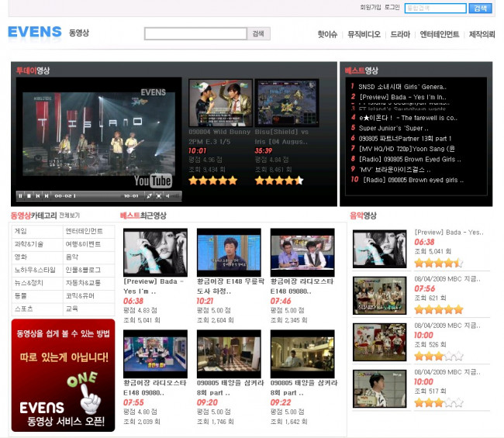Stop the video playback
This screenshot has width=504, height=438.
pyautogui.click(x=29, y=195)
